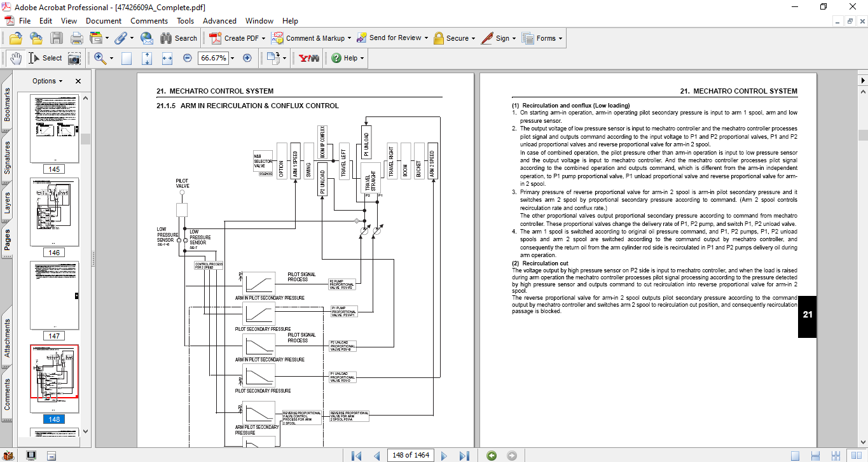The width and height of the screenshot is (868, 462).
Task: Select the Hand tool
Action: tap(16, 58)
